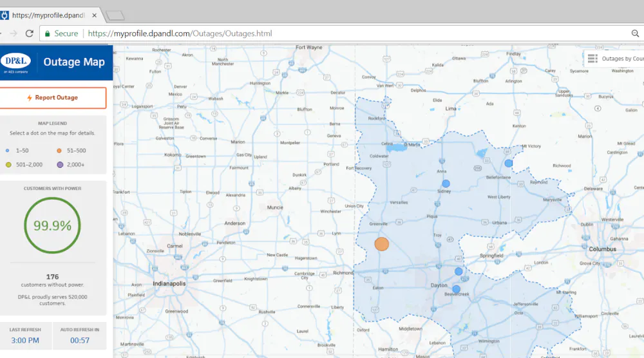Click the Dayton city label on map
Viewport: 644px width, 358px height.
pos(439,285)
